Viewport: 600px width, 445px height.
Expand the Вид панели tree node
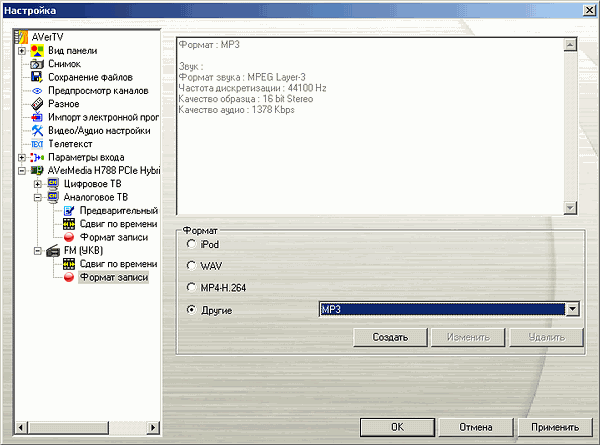coord(22,50)
